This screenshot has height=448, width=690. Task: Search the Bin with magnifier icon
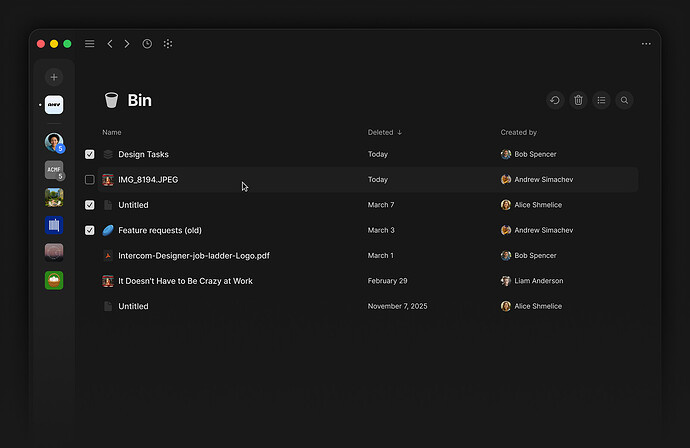624,100
